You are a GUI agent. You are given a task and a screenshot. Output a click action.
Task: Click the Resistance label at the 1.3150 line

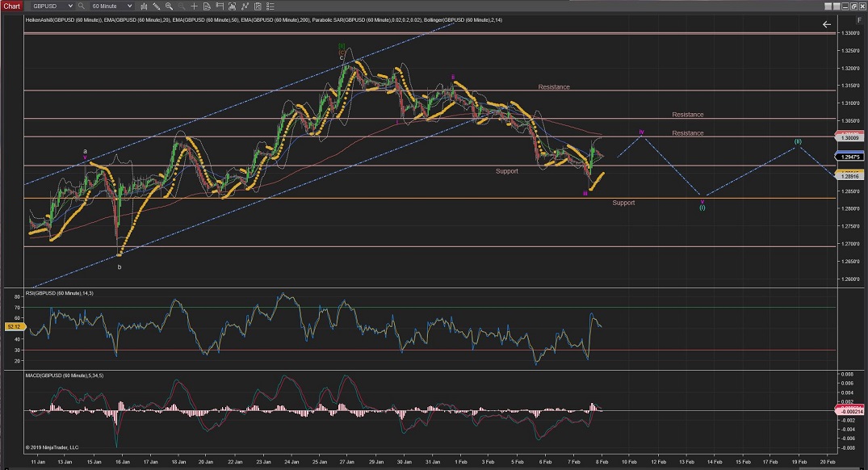coord(554,87)
